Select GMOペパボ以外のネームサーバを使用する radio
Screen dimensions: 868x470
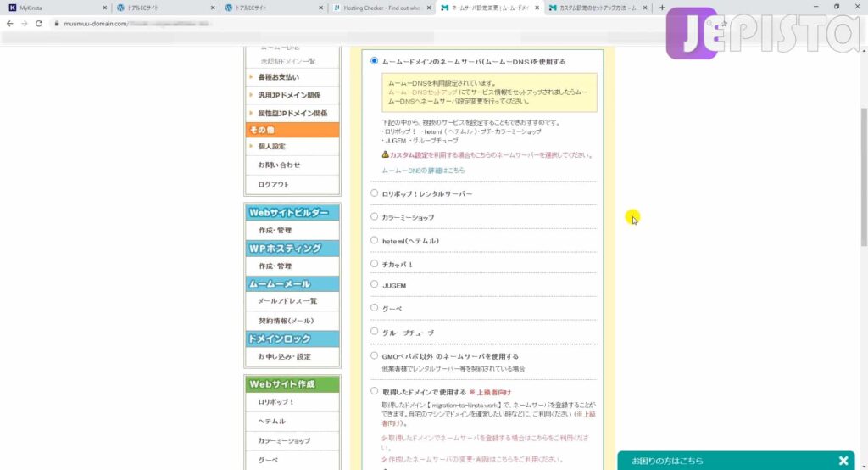coord(374,355)
